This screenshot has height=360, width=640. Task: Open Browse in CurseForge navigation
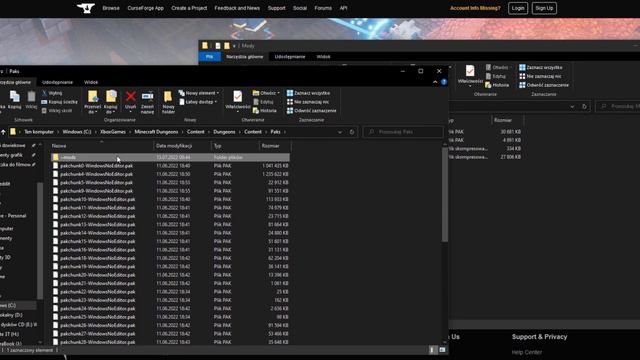tap(111, 8)
